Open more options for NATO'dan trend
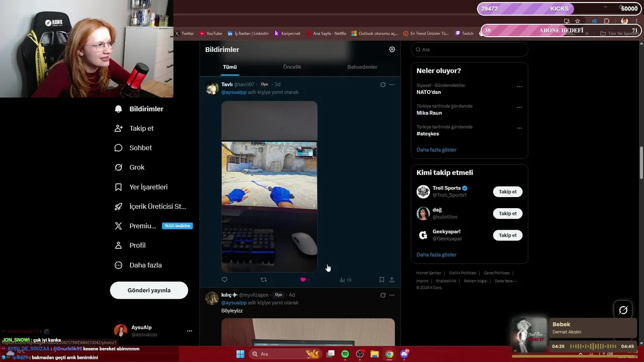This screenshot has width=644, height=362. pos(519,86)
